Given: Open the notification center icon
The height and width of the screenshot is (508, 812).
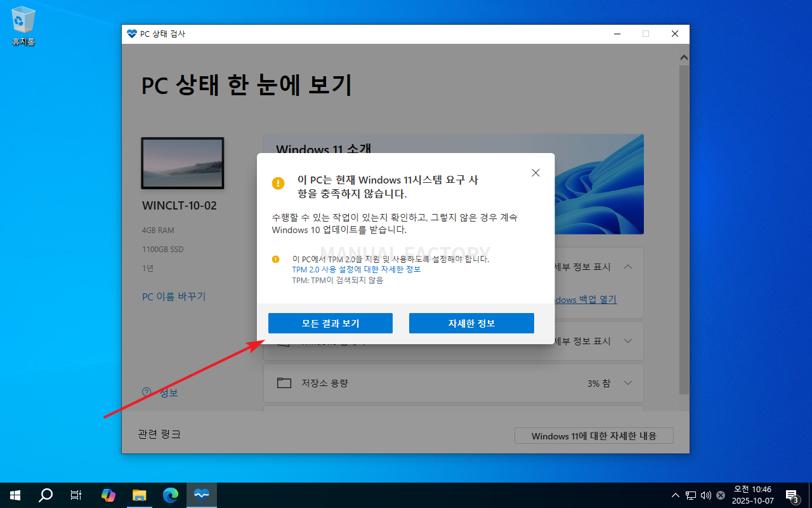Looking at the screenshot, I should pos(792,495).
